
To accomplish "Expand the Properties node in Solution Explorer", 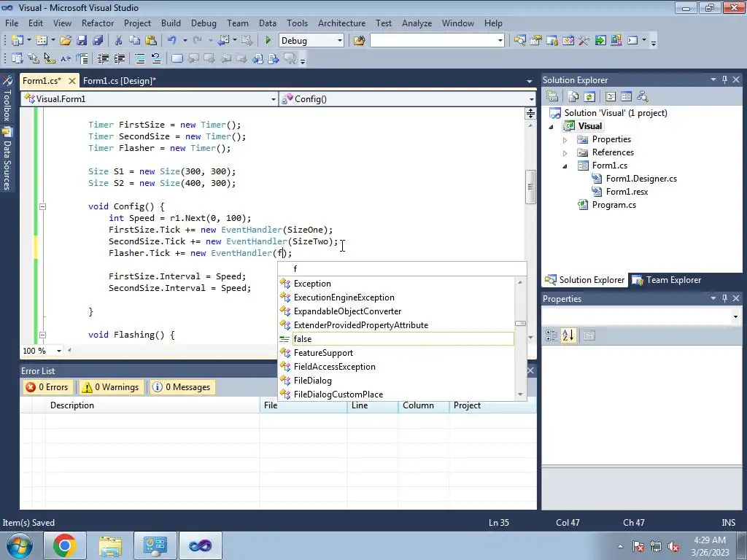I will tap(565, 140).
